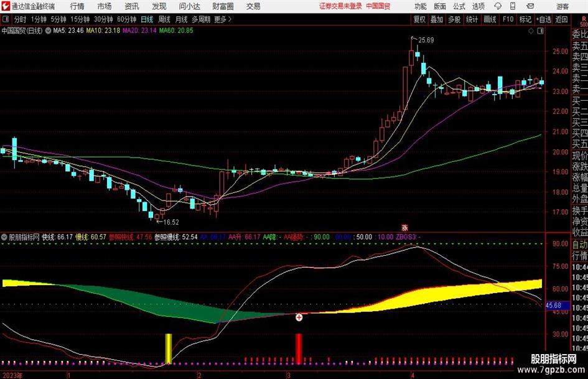Click the 快线: 66.17 indicator value
This screenshot has height=379, width=588.
[57, 237]
